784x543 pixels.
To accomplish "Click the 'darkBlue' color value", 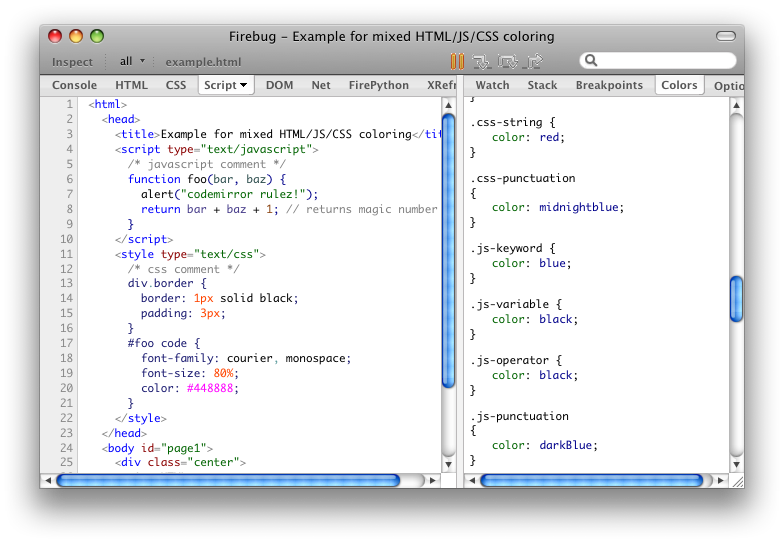I will point(566,445).
